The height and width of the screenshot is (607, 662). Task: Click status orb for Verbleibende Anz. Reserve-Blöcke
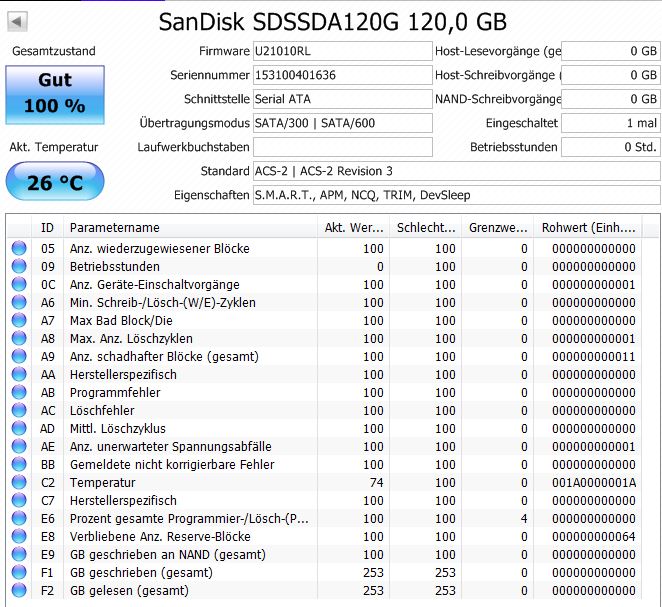click(x=19, y=536)
